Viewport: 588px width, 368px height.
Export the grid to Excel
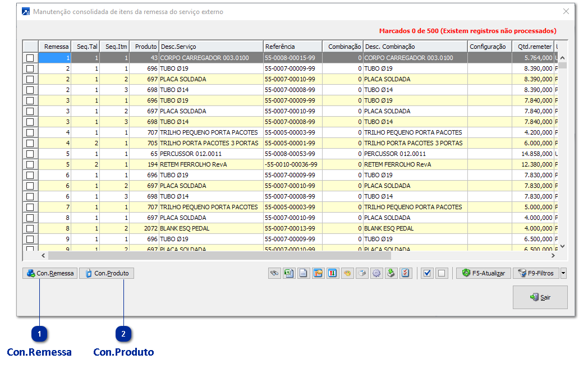click(x=289, y=273)
